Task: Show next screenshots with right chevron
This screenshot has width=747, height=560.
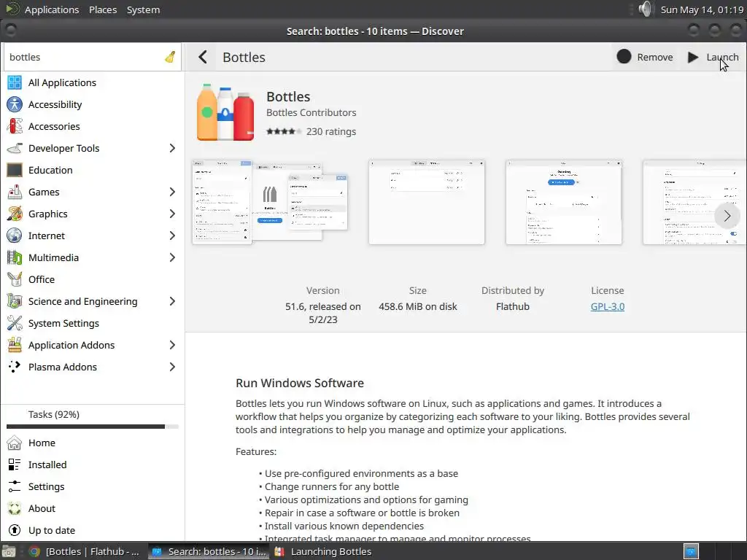Action: tap(727, 216)
